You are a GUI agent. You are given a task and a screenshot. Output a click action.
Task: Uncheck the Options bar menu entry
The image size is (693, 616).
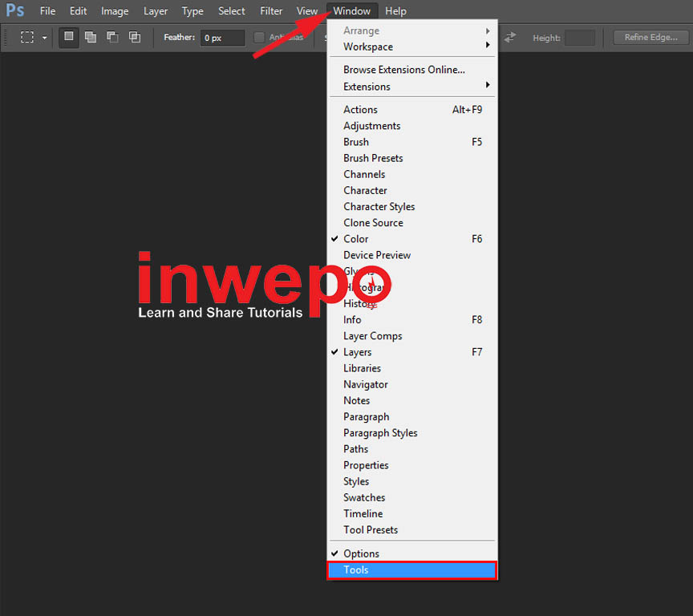[x=361, y=553]
